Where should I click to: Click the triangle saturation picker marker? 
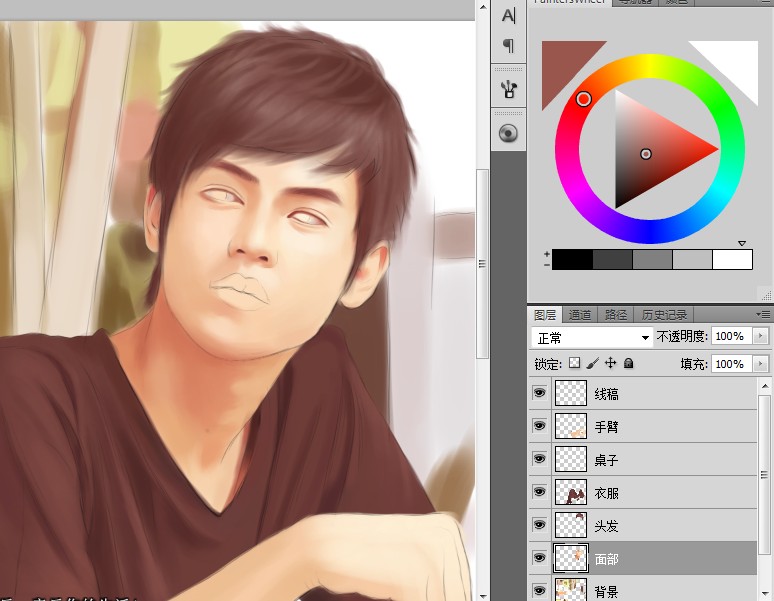click(x=646, y=154)
